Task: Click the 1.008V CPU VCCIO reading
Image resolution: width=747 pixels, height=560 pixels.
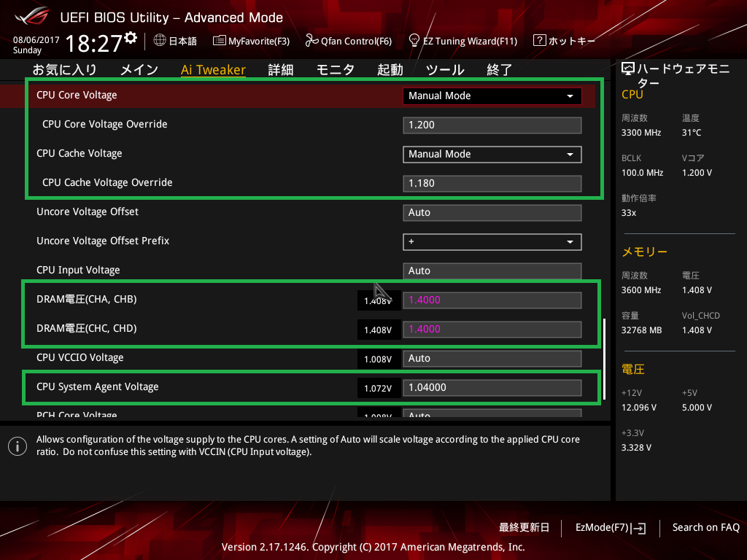Action: point(378,359)
